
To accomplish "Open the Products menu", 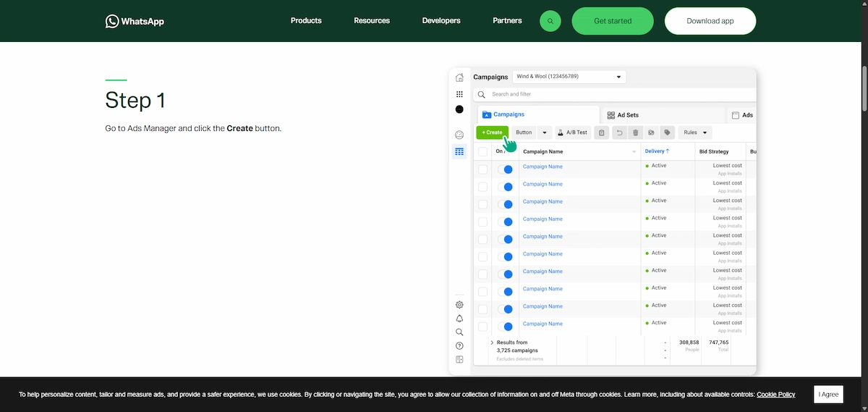I will coord(306,21).
